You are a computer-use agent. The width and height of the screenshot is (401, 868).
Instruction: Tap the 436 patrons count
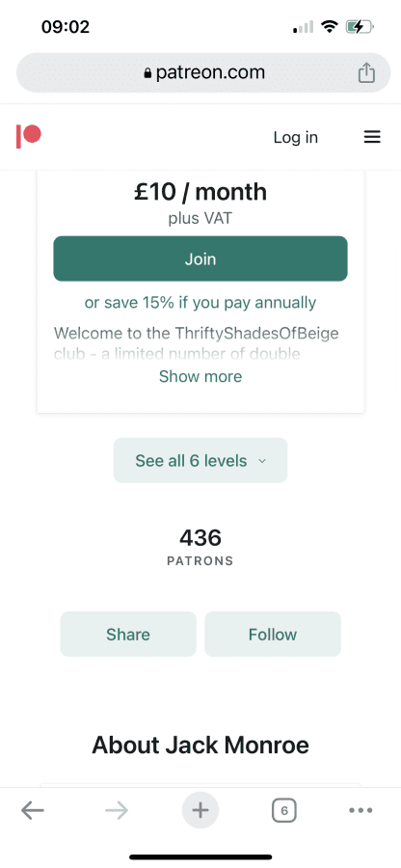click(200, 547)
